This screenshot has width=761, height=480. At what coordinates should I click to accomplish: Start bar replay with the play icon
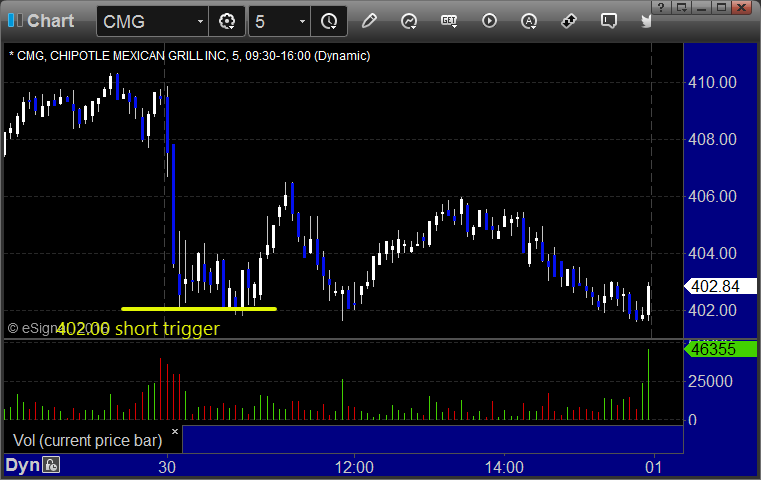[x=489, y=21]
